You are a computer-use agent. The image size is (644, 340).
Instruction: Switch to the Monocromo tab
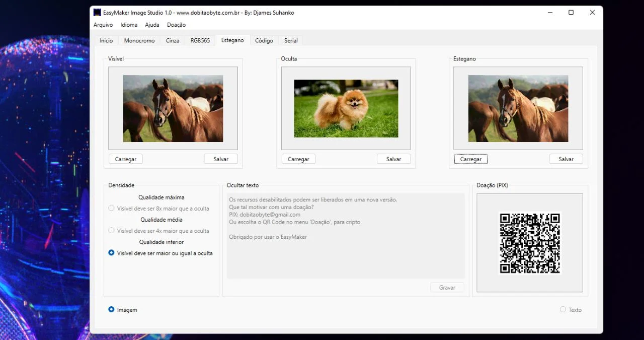(139, 41)
